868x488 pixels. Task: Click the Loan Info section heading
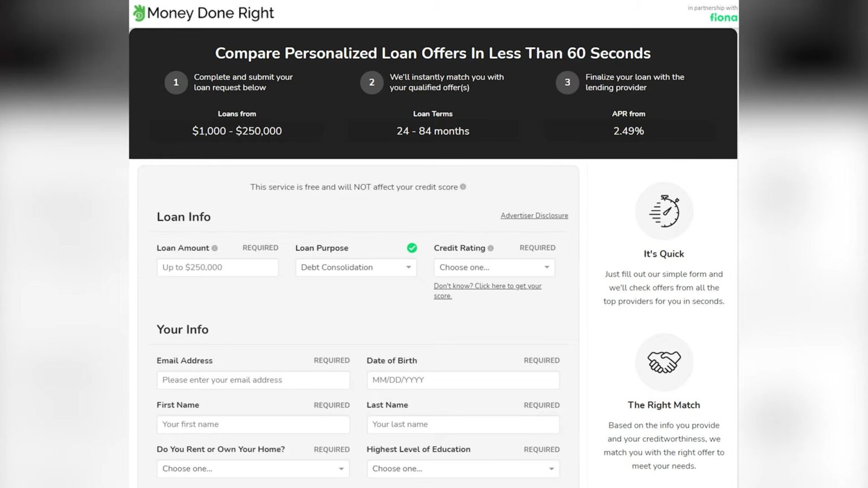pos(183,216)
